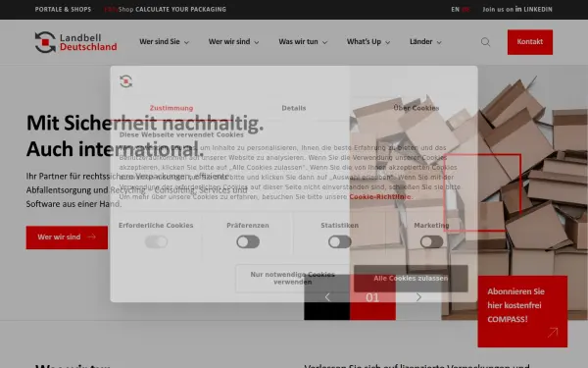Screen dimensions: 588x368
Task: Toggle the Statistiken cookie switch
Action: click(x=340, y=241)
